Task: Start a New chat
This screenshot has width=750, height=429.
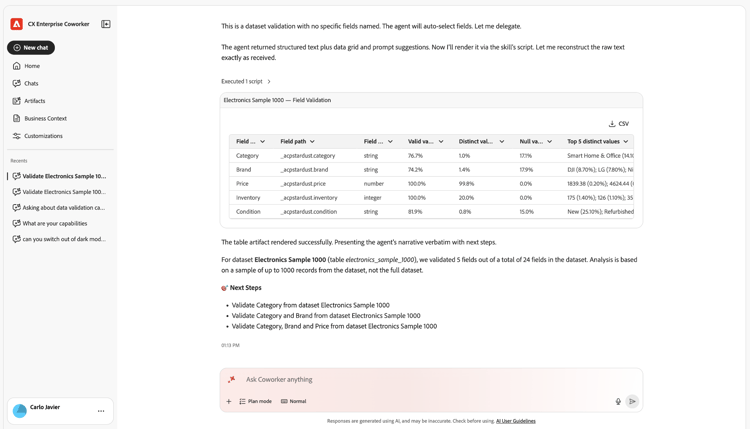Action: (x=31, y=47)
